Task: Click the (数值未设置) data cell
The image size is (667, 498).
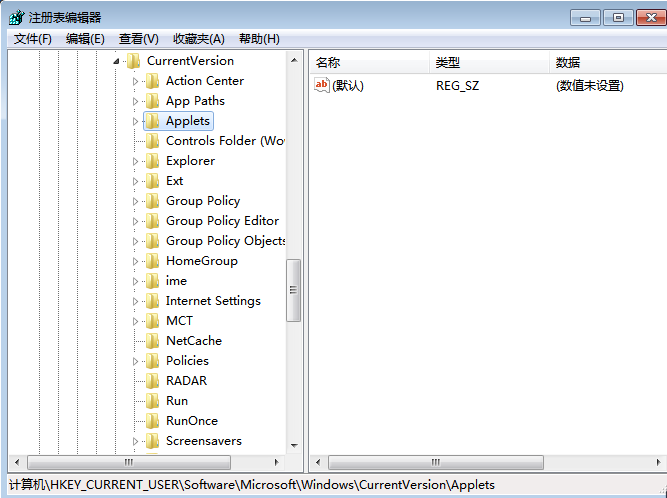Action: click(x=590, y=86)
